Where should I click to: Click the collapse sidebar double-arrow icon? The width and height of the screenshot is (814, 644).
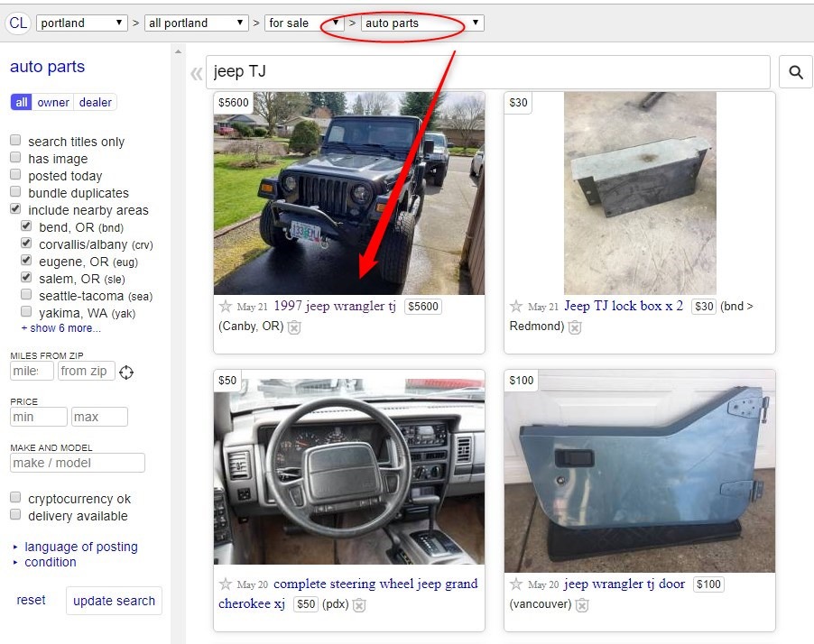(196, 73)
